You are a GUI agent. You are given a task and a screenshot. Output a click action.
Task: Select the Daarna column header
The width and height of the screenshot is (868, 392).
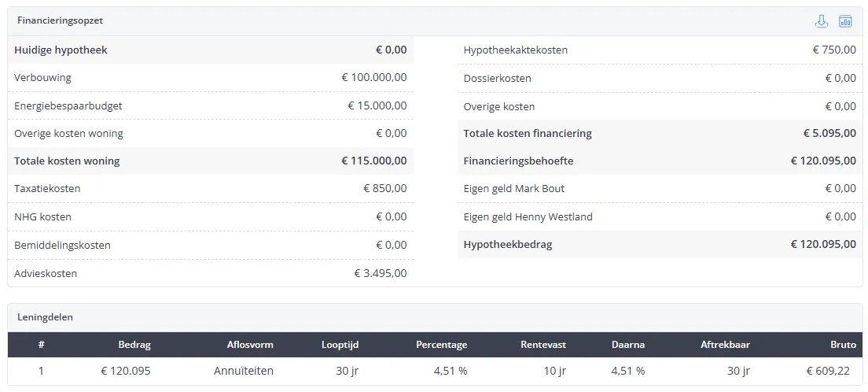click(x=628, y=345)
